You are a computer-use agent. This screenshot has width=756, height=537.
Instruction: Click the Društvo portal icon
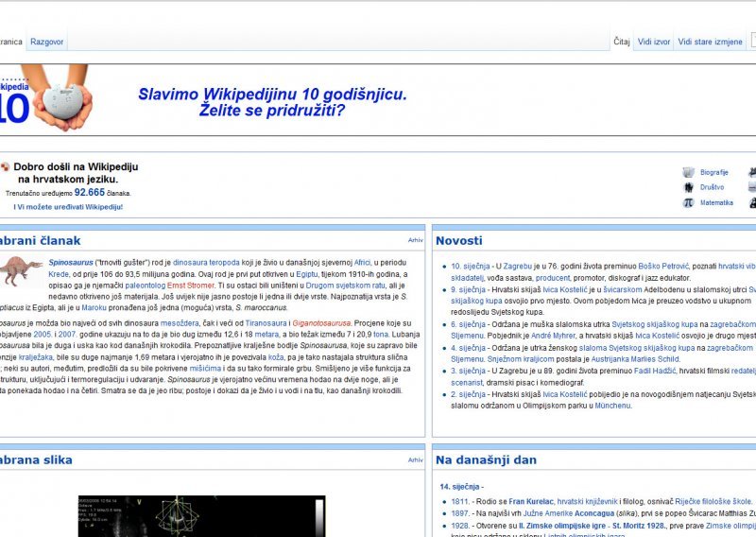[689, 187]
